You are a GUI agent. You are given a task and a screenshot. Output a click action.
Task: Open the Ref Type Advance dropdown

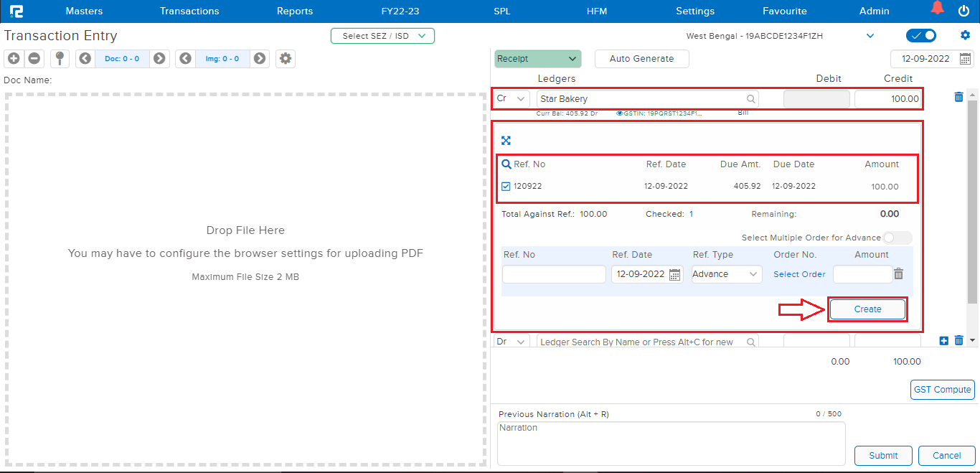click(x=726, y=273)
